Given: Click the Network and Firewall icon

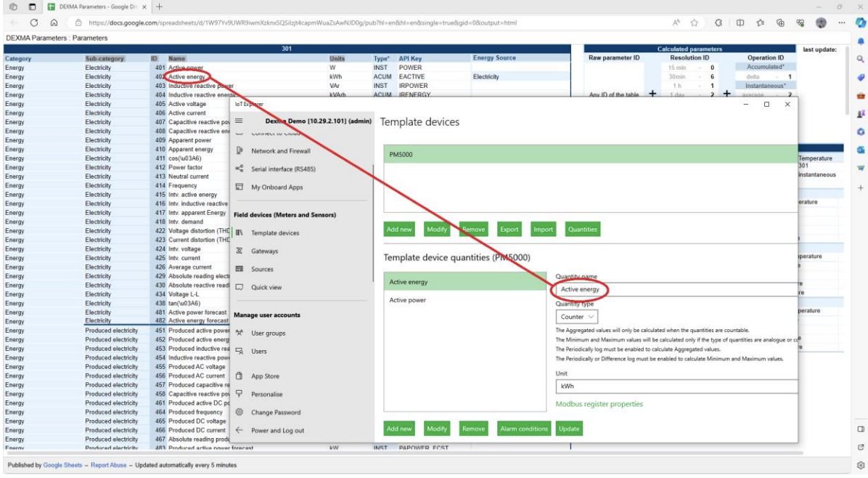Looking at the screenshot, I should click(239, 150).
